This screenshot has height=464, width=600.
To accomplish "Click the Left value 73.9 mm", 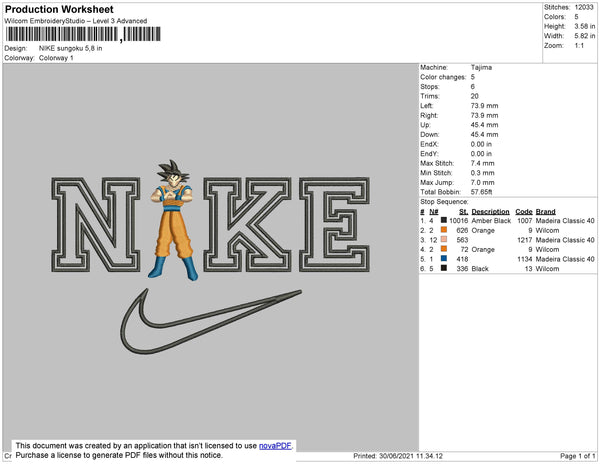I will [484, 106].
